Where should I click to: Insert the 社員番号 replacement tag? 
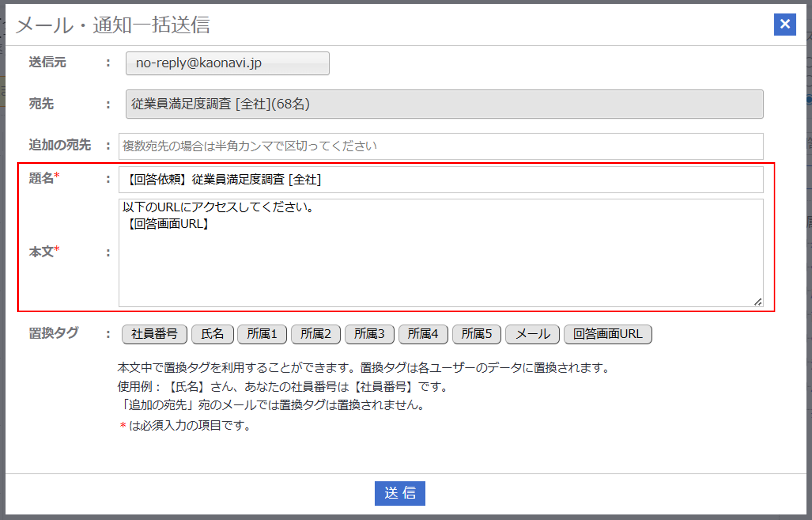coord(155,334)
